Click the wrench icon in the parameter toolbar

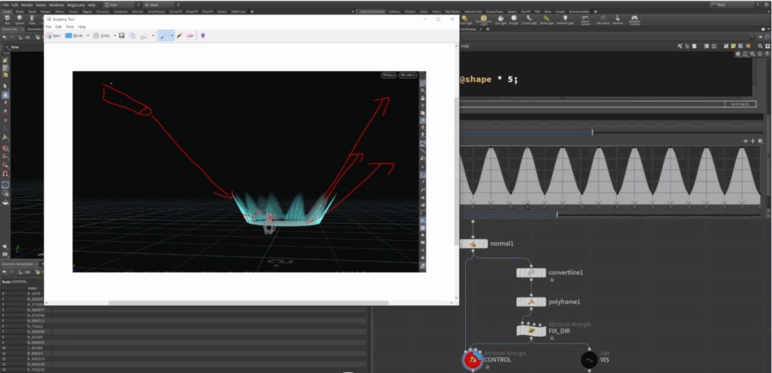point(680,46)
